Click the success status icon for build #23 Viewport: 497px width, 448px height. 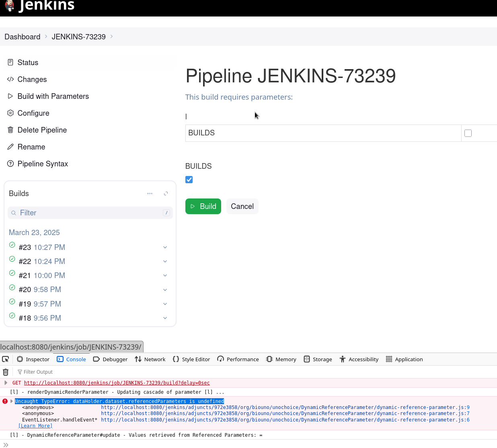coord(12,245)
